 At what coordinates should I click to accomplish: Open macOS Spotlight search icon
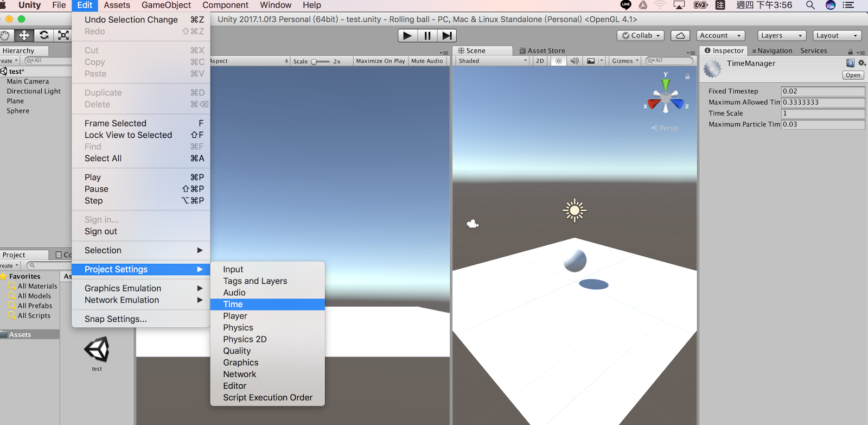point(810,5)
